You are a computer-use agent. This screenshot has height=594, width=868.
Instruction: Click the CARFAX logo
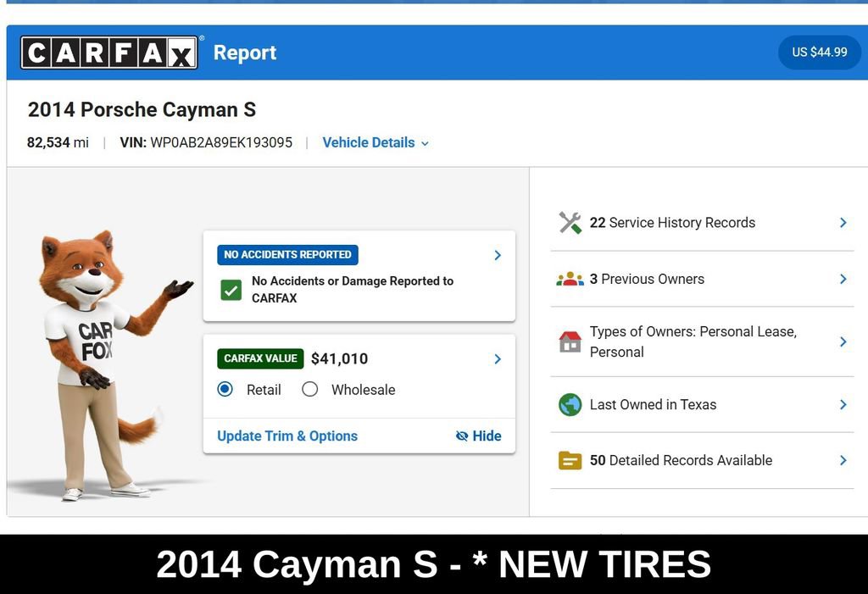(x=109, y=53)
